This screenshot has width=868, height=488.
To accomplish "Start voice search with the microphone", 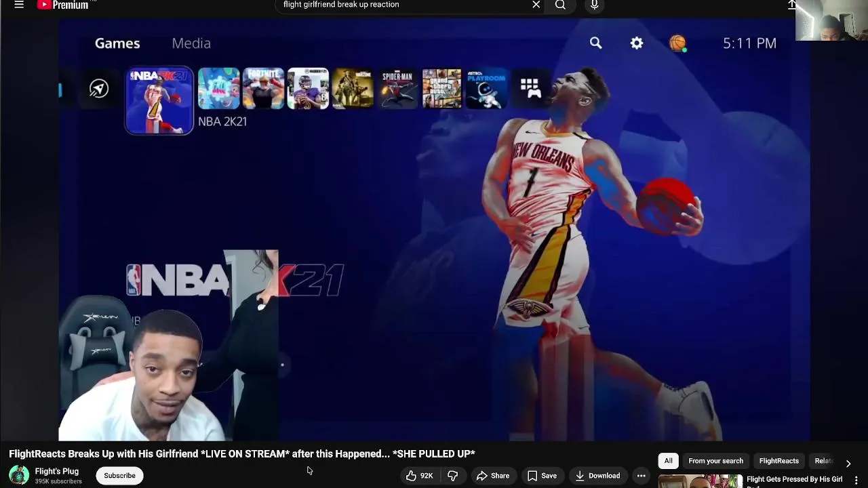I will tap(594, 5).
